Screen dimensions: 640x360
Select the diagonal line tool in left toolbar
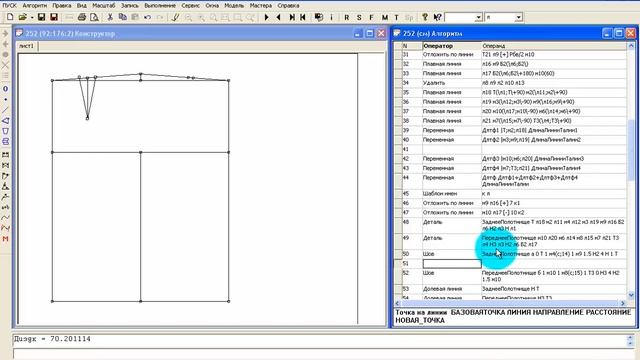tap(5, 110)
